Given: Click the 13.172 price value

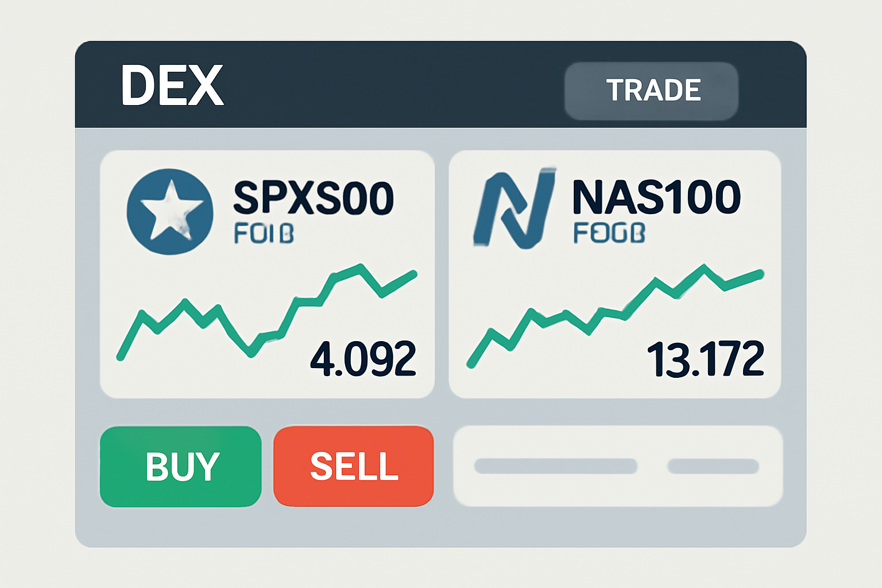Looking at the screenshot, I should tap(706, 359).
